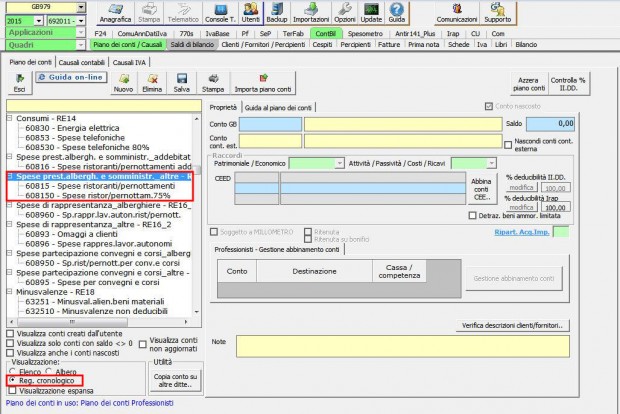Open Importazioni import icon

[311, 13]
